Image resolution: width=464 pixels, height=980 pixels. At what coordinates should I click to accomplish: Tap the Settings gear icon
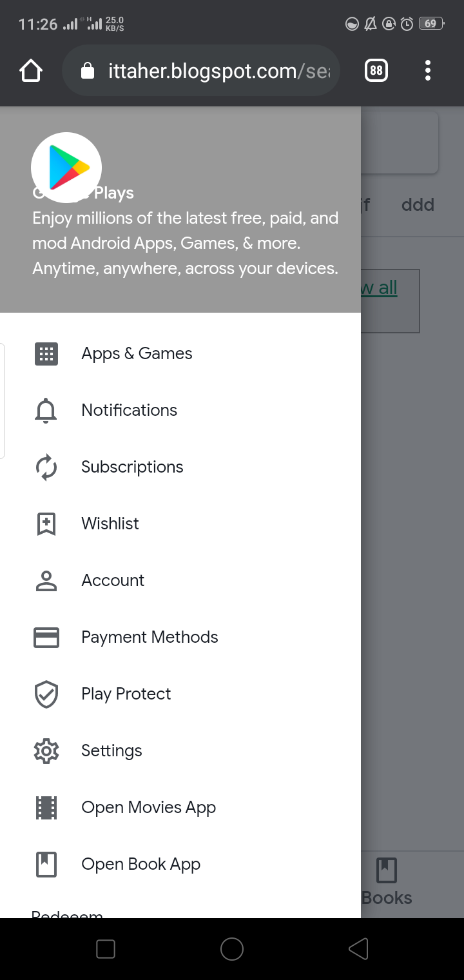[46, 751]
